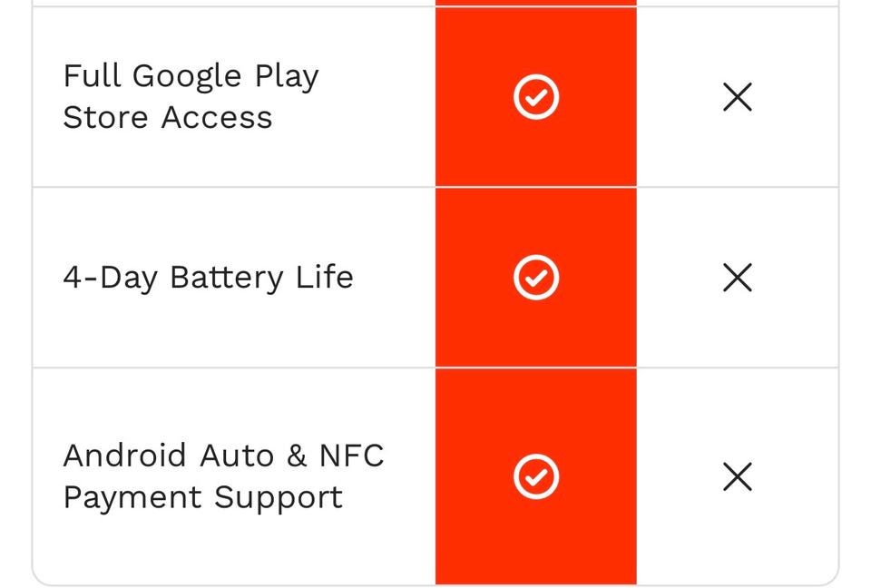871x588 pixels.
Task: Select the "Android Auto & NFC Payment Support" label
Action: point(223,475)
